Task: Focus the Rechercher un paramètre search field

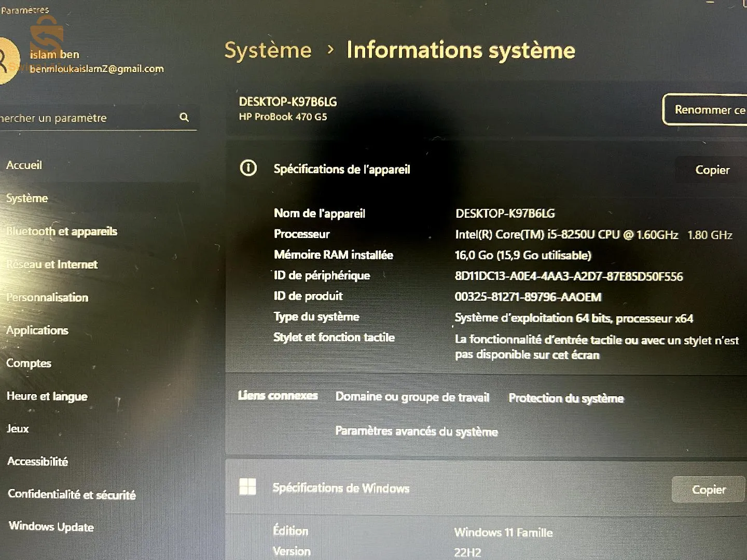Action: [x=99, y=118]
